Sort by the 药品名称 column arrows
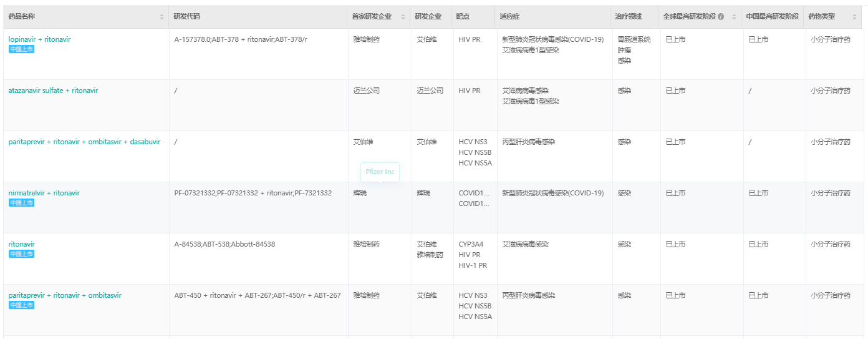Screen dimensions: 868x339 coord(162,17)
